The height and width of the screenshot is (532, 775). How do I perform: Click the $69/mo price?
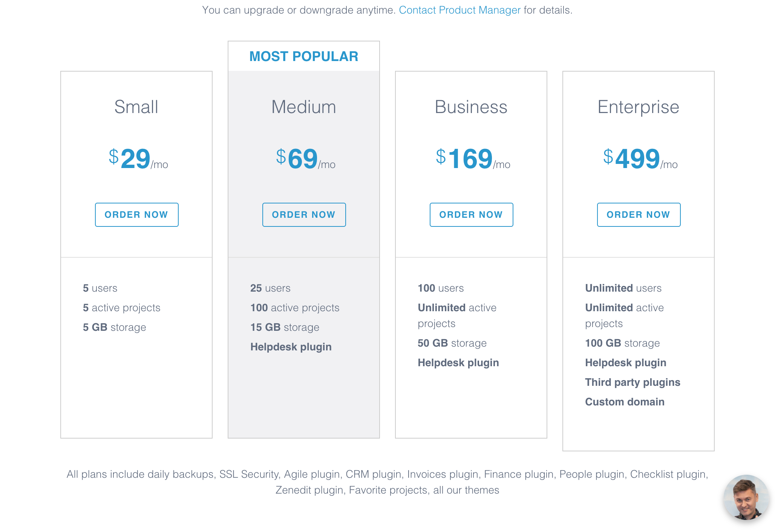(x=305, y=159)
